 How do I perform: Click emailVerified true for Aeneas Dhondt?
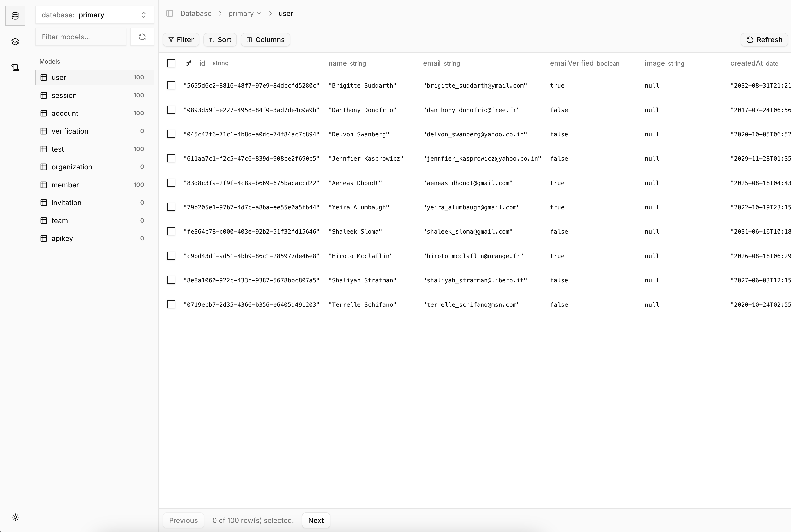click(557, 183)
